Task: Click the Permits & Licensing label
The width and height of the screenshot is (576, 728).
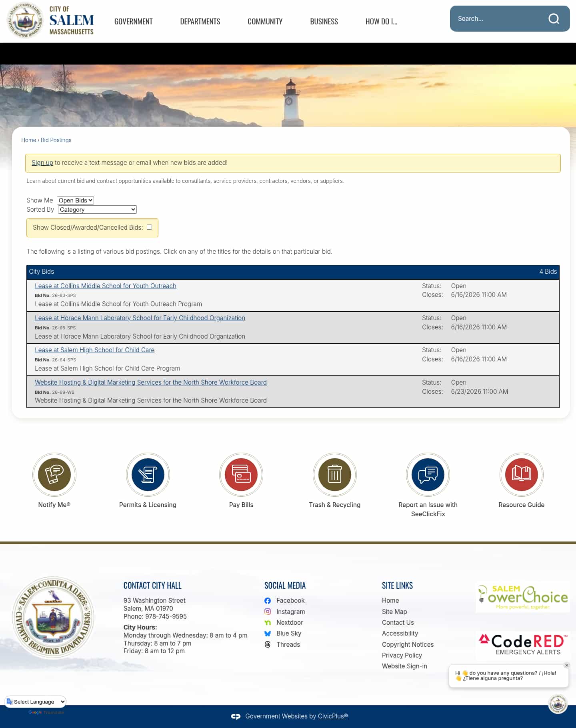Action: pos(148,505)
